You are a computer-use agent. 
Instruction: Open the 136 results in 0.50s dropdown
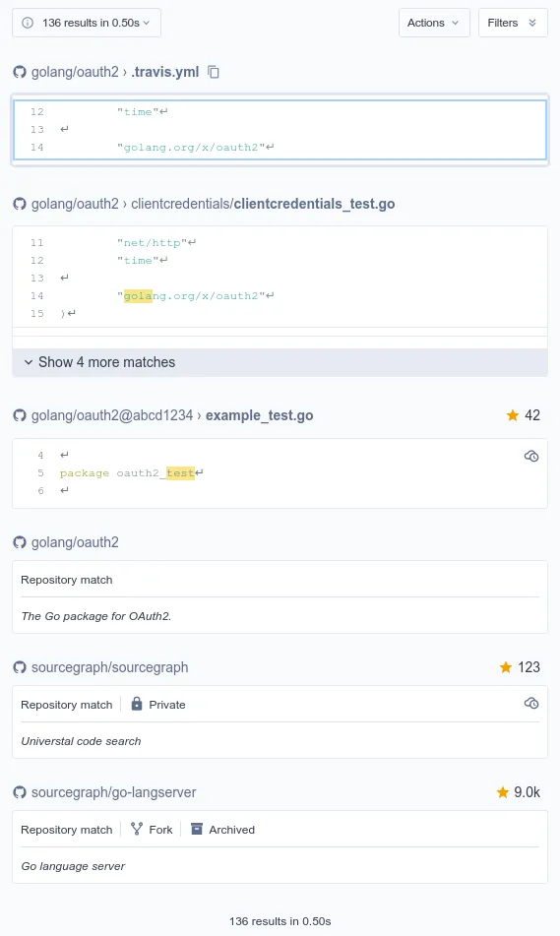(87, 23)
